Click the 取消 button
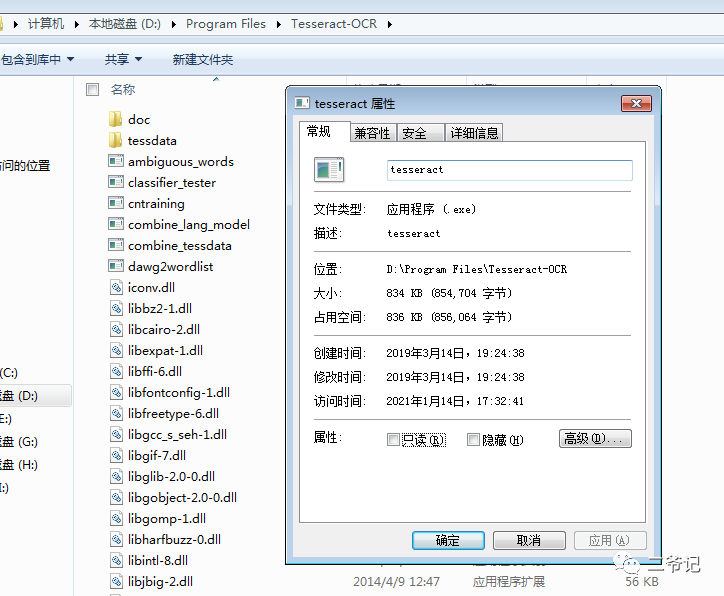Image resolution: width=724 pixels, height=596 pixels. pos(529,540)
